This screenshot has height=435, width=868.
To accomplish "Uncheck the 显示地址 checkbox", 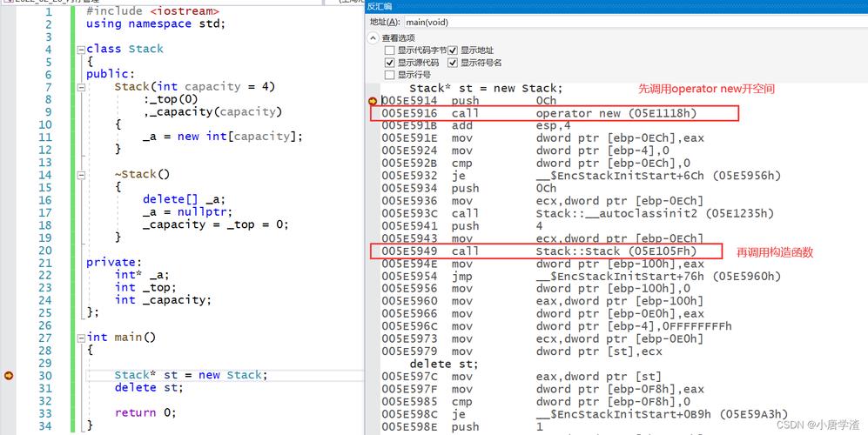I will tap(453, 50).
